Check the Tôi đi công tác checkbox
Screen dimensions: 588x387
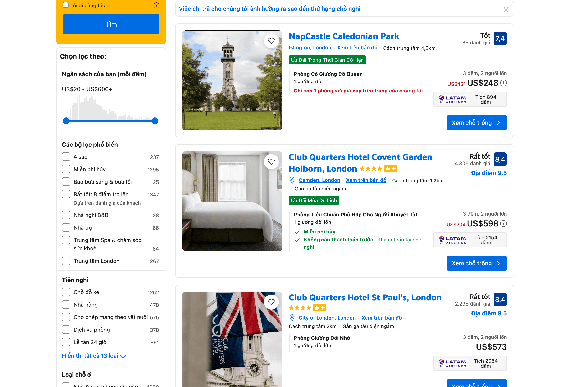click(x=66, y=5)
